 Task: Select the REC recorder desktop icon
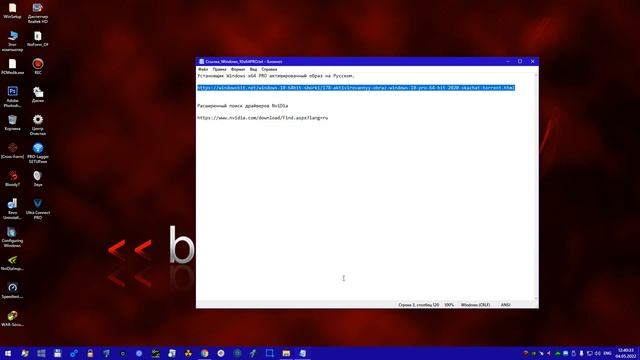click(38, 67)
